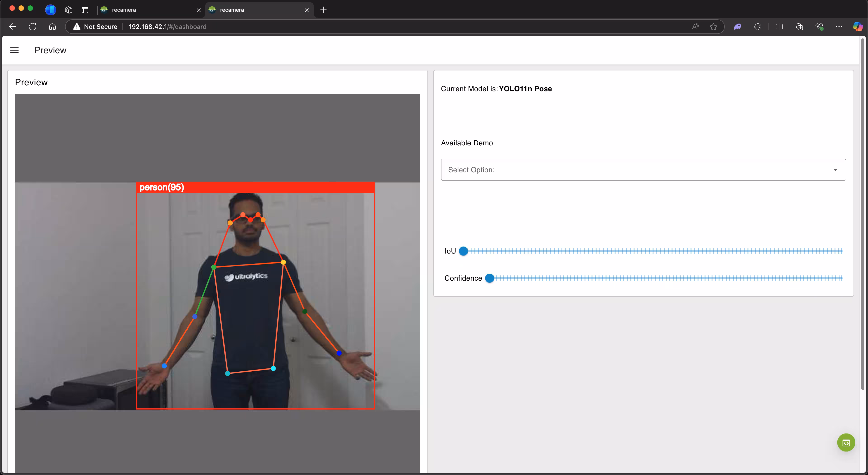868x475 pixels.
Task: Add page to favorites star icon
Action: [713, 27]
